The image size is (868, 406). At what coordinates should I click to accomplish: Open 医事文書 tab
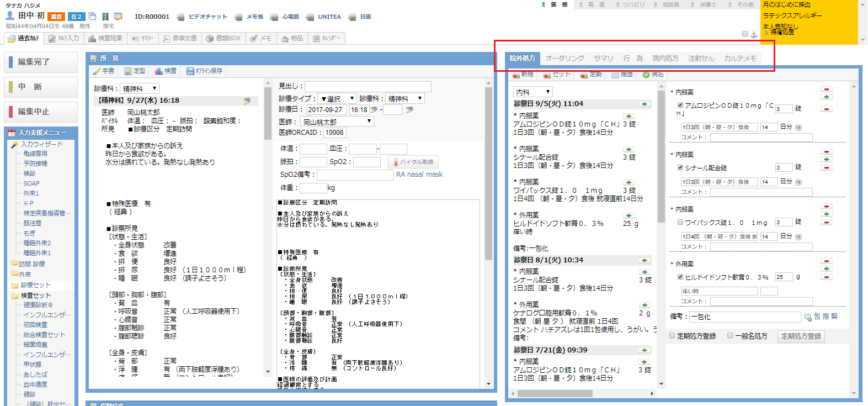(x=180, y=39)
